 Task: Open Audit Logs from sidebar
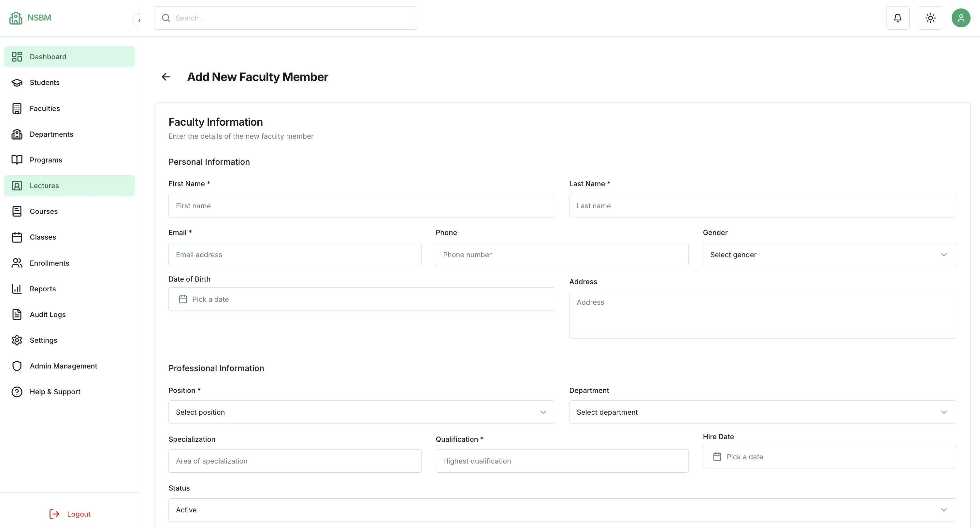tap(48, 314)
